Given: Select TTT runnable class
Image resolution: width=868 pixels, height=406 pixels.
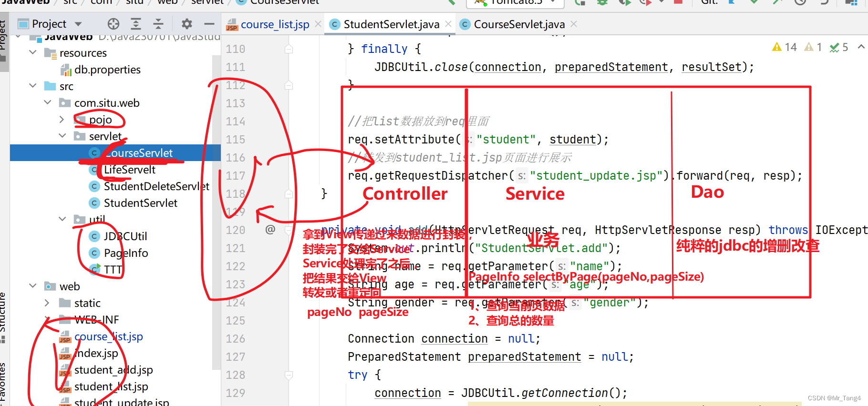Looking at the screenshot, I should pyautogui.click(x=113, y=270).
